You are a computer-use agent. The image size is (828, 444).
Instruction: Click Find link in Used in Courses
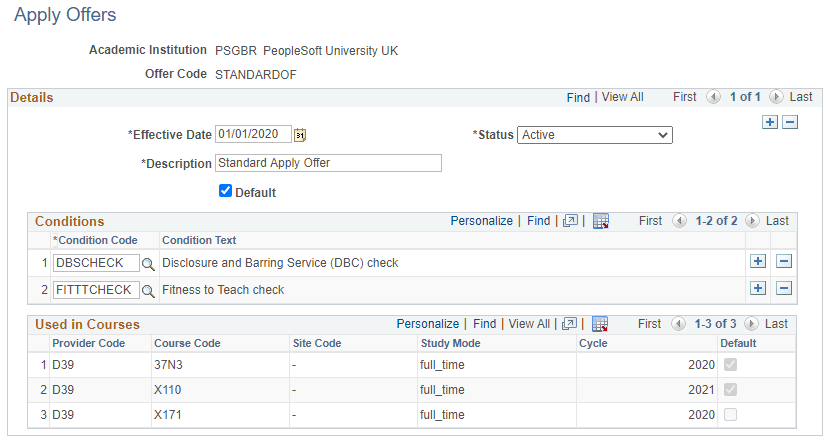[x=484, y=324]
